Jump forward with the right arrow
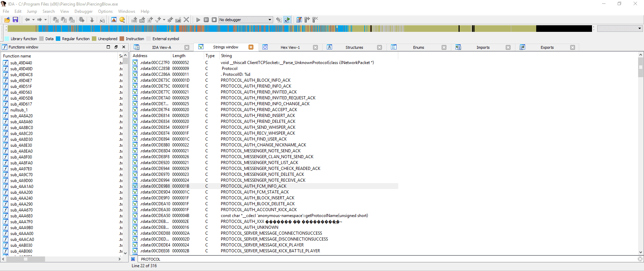The width and height of the screenshot is (644, 271). click(40, 20)
